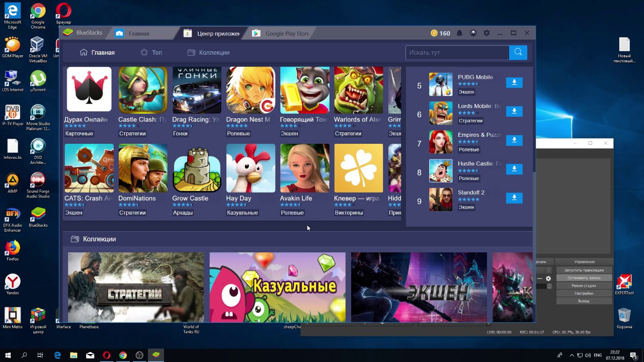This screenshot has height=362, width=644.
Task: Open the EXPERTool desktop shortcut
Action: click(624, 284)
